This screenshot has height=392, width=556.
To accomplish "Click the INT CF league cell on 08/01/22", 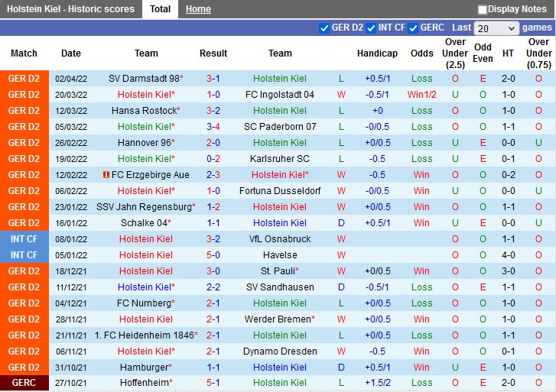I will [x=24, y=239].
